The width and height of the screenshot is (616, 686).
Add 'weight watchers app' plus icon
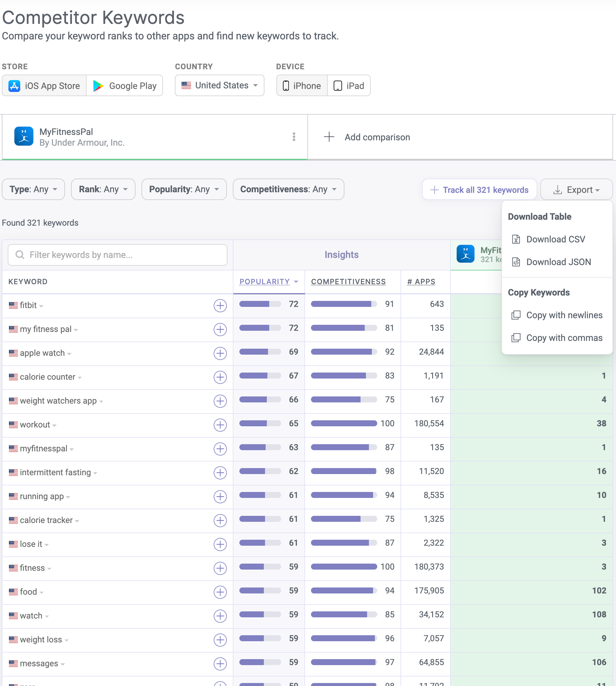220,401
